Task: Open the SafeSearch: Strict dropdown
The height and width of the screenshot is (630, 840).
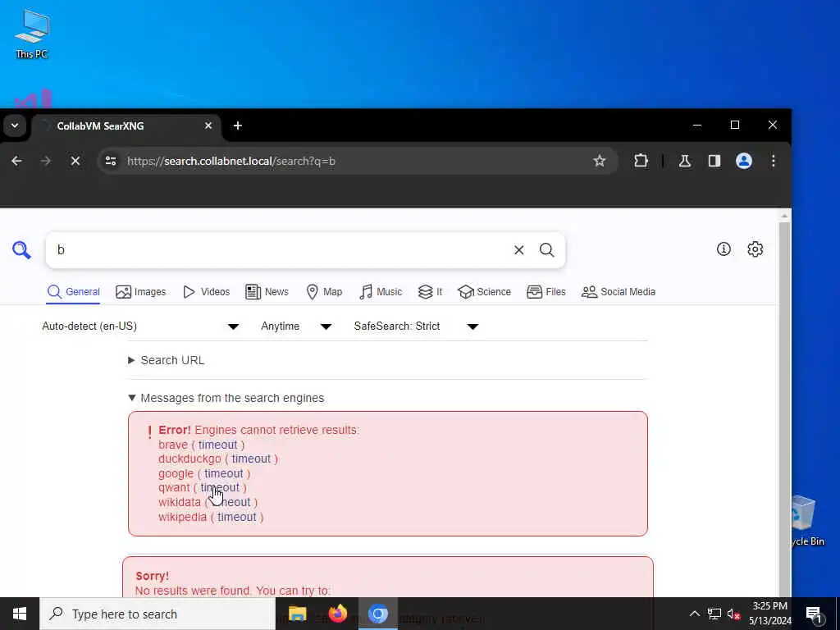Action: [x=416, y=326]
